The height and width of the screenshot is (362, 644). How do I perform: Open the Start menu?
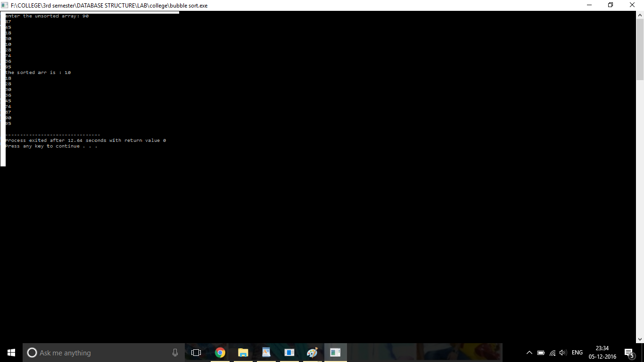tap(10, 353)
